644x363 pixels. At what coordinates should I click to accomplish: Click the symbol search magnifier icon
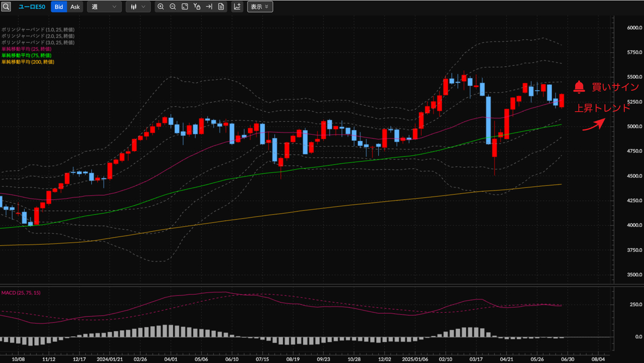(6, 7)
